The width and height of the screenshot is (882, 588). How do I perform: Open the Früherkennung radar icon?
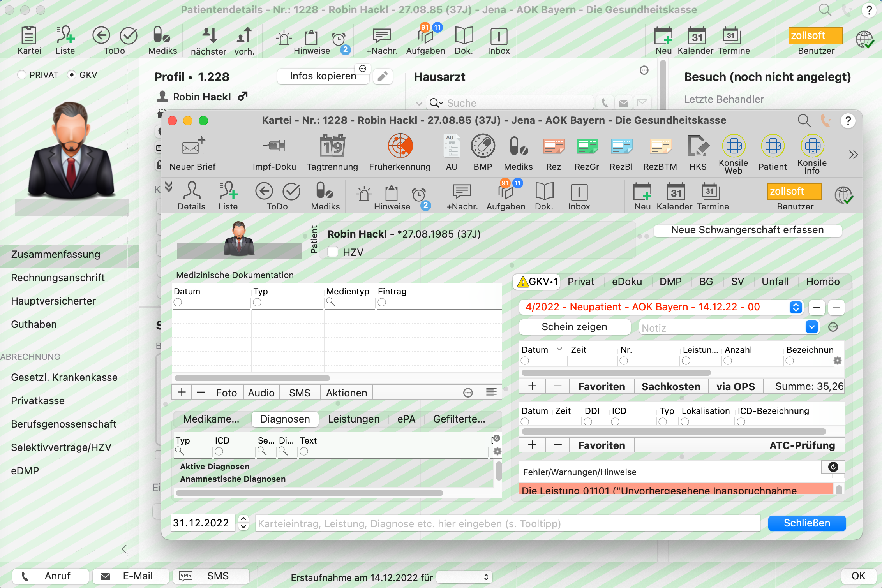tap(400, 146)
